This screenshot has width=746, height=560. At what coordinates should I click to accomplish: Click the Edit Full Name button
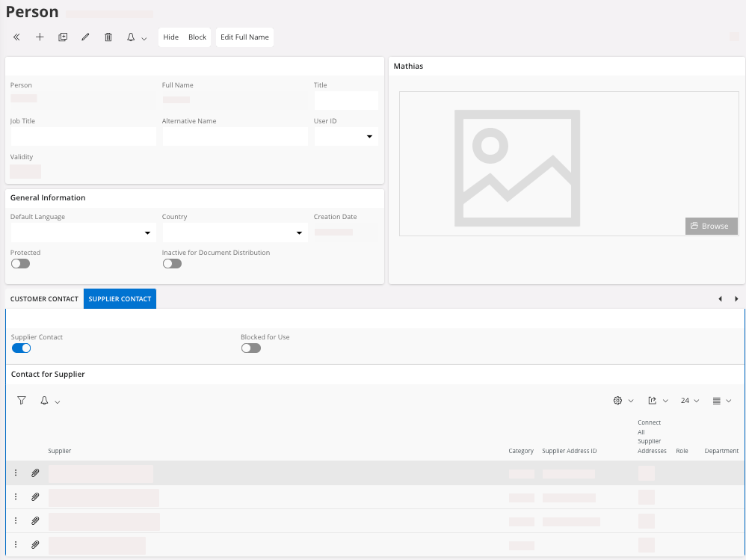[x=244, y=37]
